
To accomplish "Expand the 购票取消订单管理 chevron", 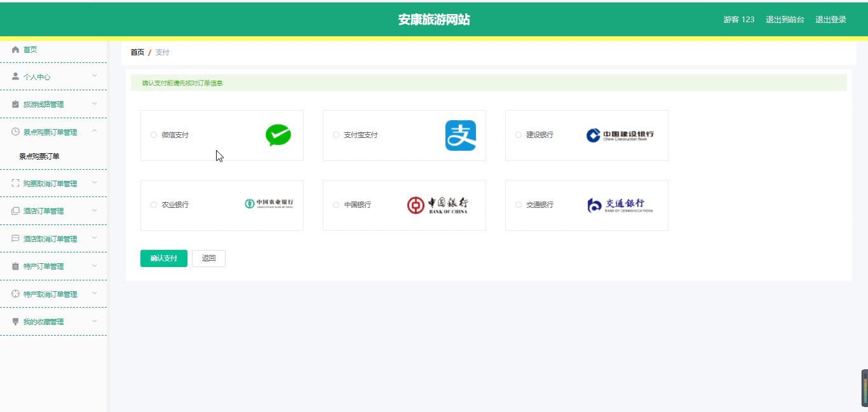I will point(95,182).
